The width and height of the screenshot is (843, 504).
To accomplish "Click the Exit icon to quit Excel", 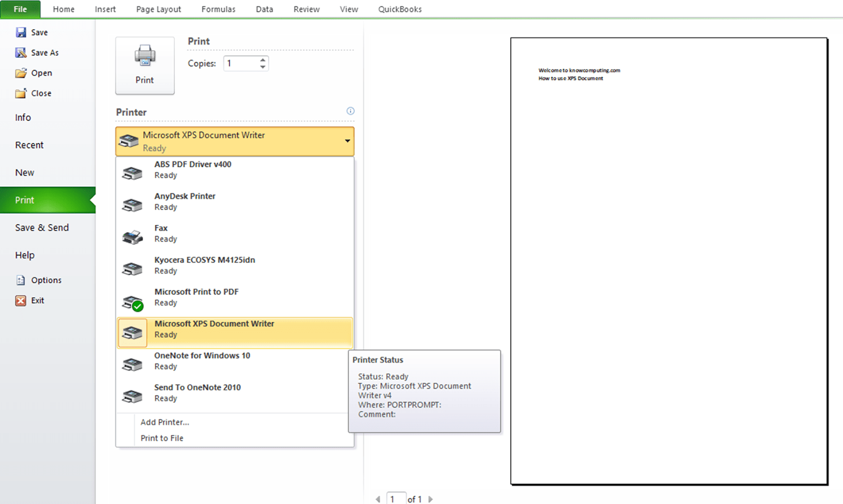I will (21, 300).
